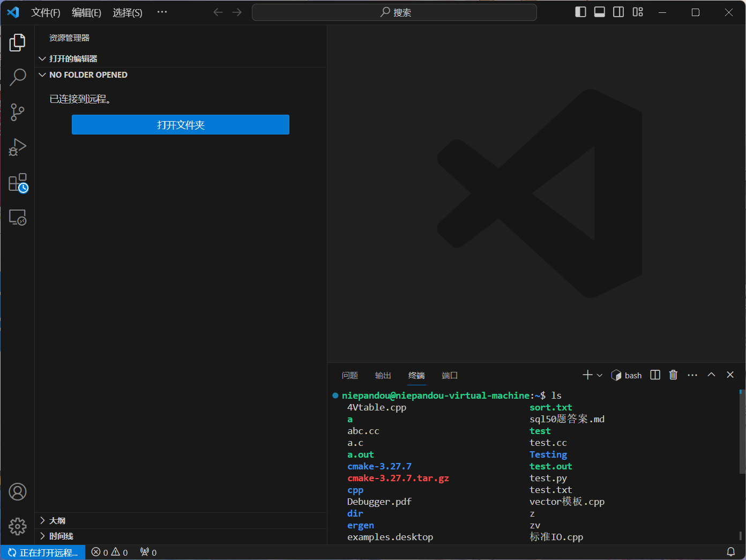The width and height of the screenshot is (746, 560).
Task: Click the 搜索 command center box
Action: point(394,12)
